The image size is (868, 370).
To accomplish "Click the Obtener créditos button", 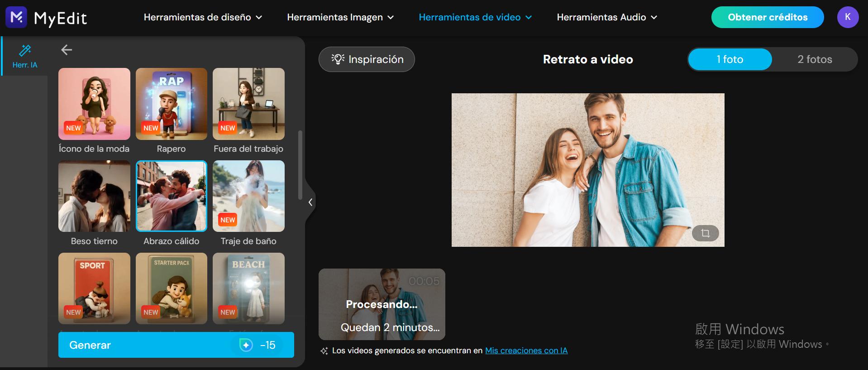I will (x=768, y=17).
